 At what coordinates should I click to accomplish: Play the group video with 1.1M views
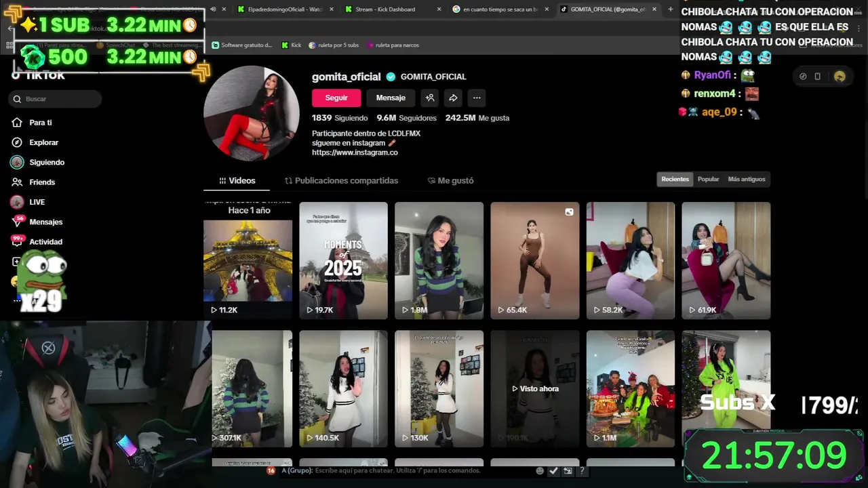tap(631, 388)
